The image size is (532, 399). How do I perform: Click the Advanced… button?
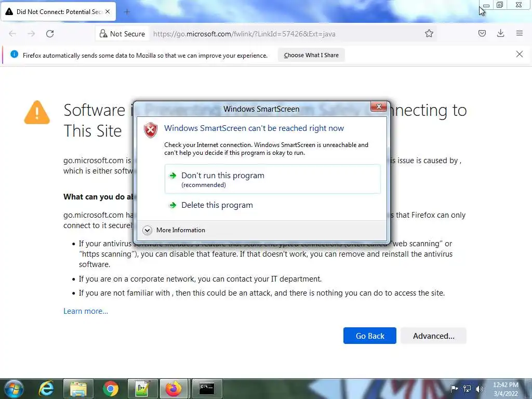(434, 336)
